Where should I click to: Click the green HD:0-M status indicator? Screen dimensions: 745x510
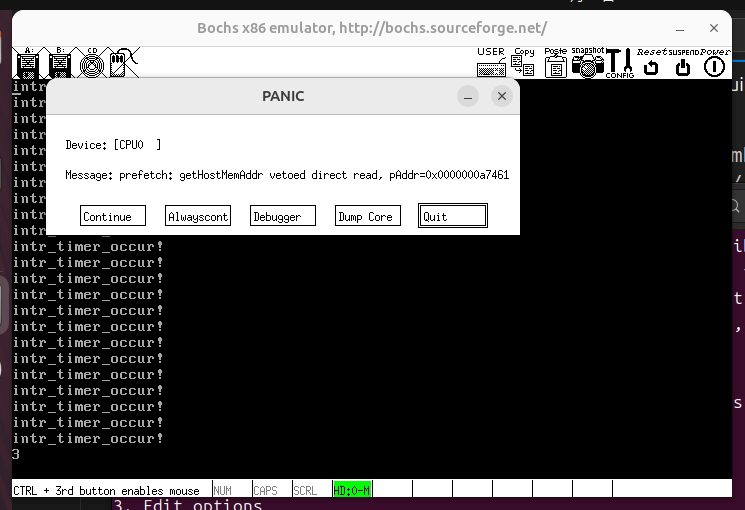(x=352, y=490)
